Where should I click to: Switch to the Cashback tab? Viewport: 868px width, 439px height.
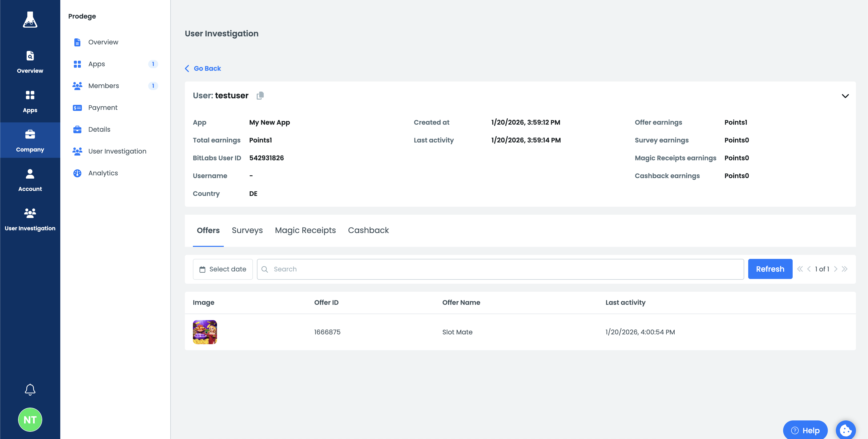pos(368,230)
